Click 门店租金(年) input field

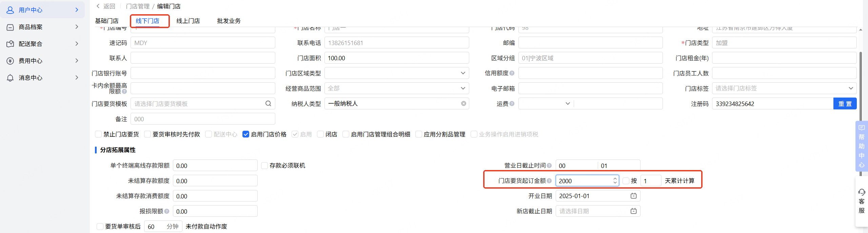[784, 58]
